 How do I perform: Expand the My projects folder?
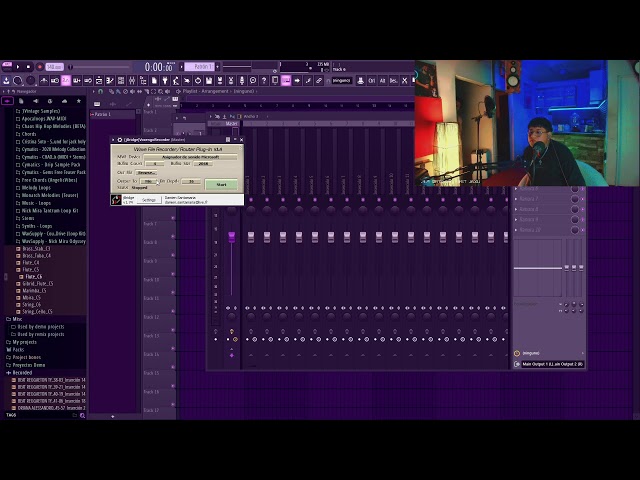22,342
